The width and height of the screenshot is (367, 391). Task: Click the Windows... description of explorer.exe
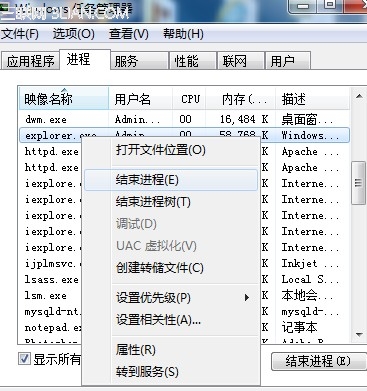click(310, 135)
